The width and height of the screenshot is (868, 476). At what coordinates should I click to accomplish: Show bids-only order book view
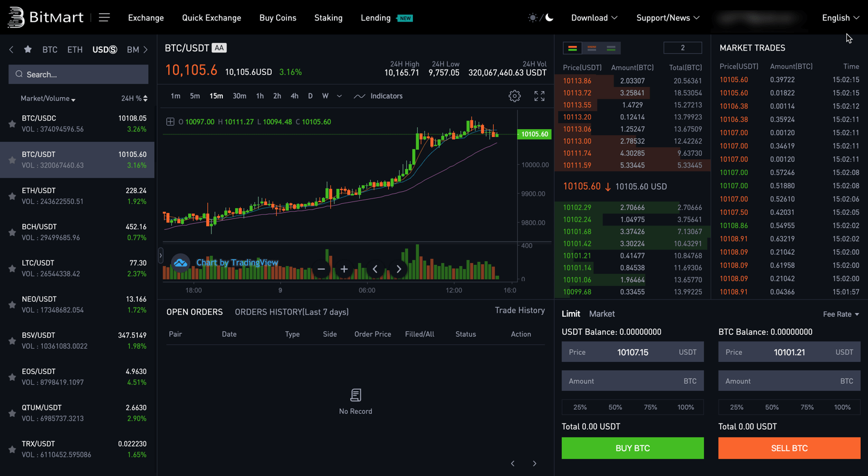coord(611,48)
